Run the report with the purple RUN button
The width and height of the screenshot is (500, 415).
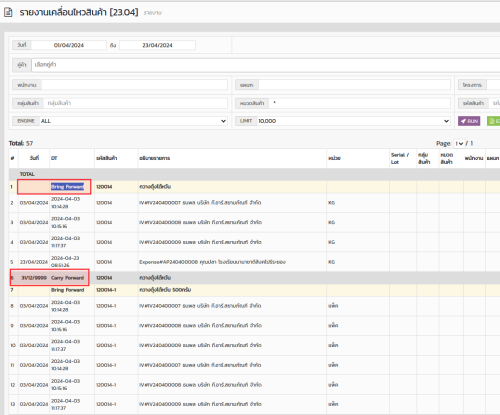tap(469, 121)
